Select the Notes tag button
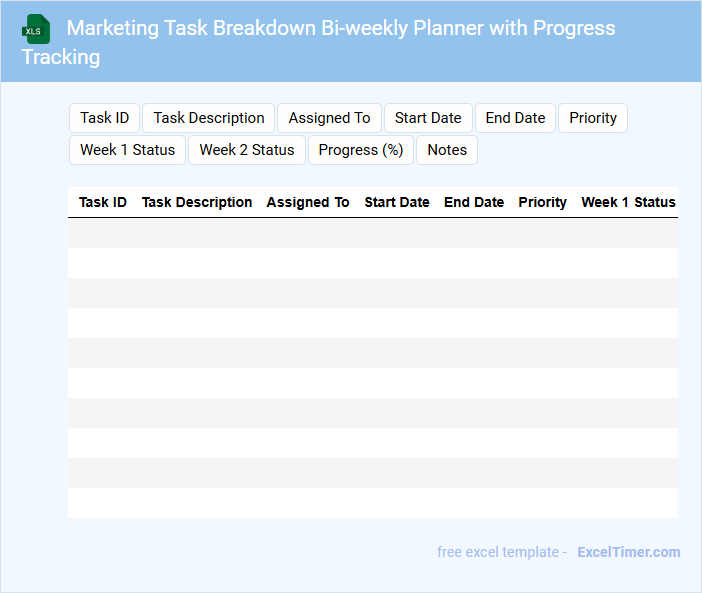The width and height of the screenshot is (702, 593). 447,150
